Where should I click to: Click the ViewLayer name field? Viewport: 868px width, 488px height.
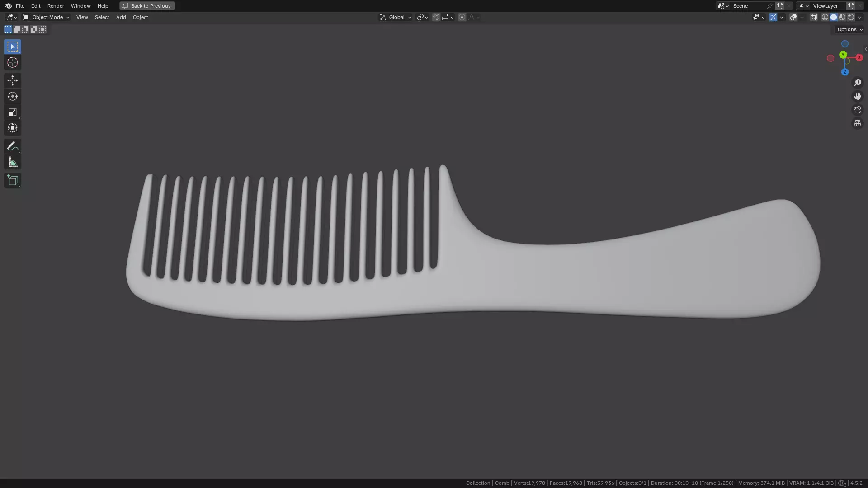point(828,6)
